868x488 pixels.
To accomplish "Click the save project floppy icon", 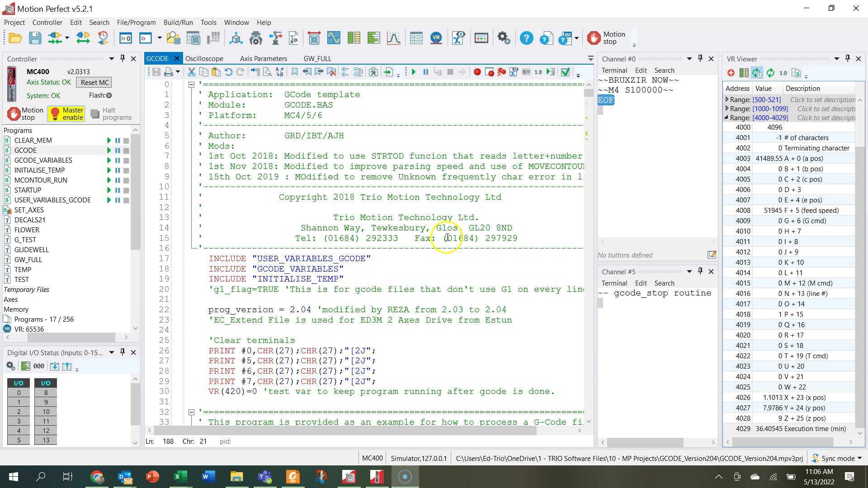I will click(35, 38).
